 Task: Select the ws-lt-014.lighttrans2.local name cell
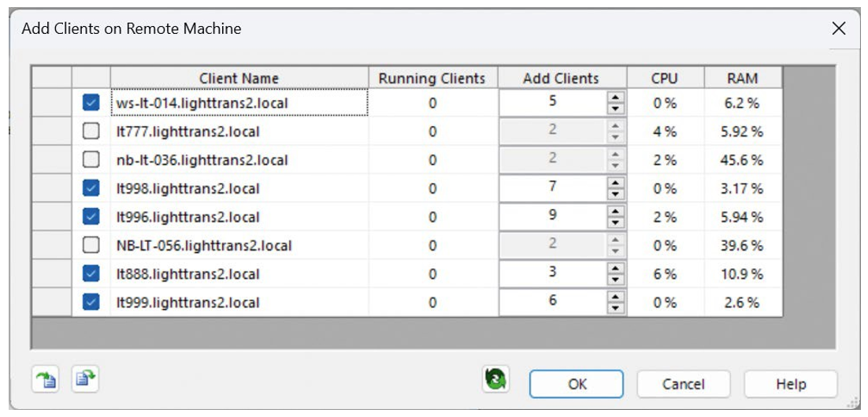(x=239, y=102)
